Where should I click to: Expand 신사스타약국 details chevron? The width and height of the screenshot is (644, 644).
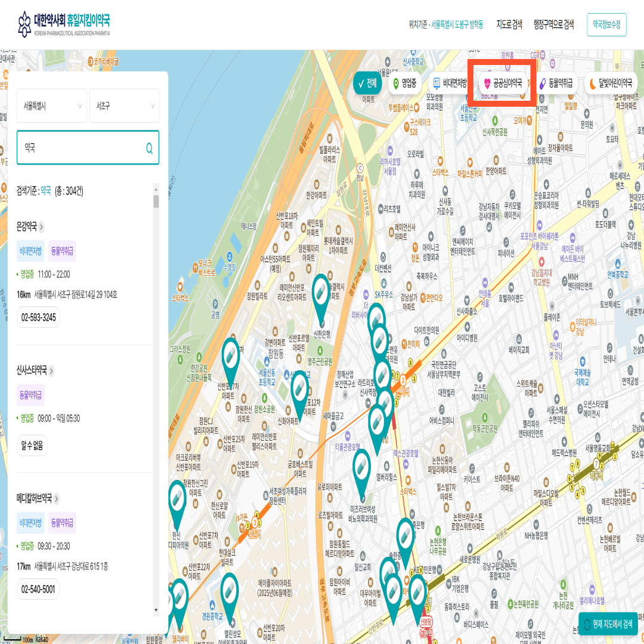(x=51, y=371)
